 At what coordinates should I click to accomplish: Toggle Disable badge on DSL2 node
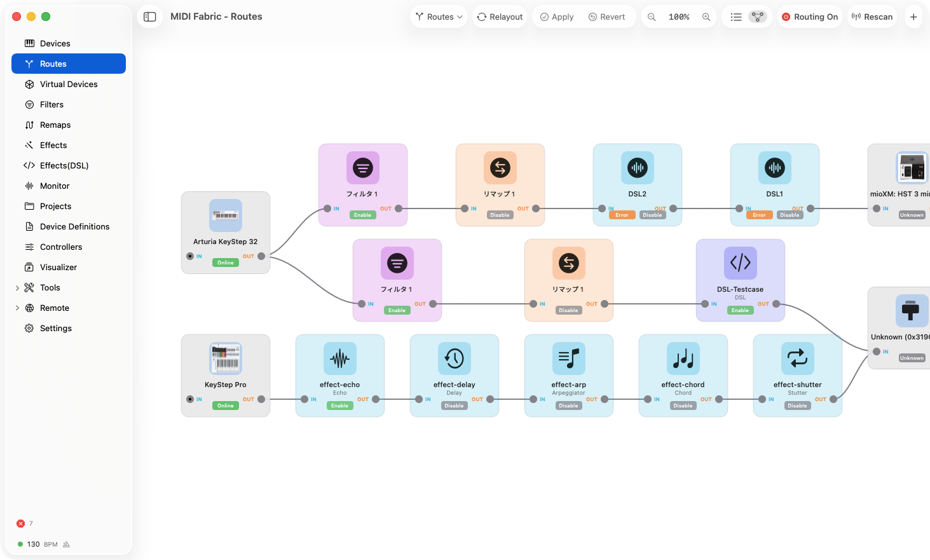653,215
